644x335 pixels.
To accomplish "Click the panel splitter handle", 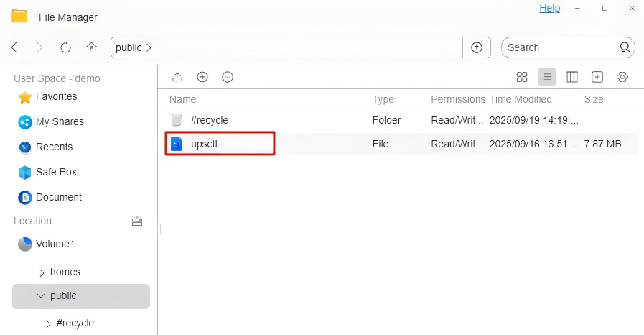I will coord(160,229).
